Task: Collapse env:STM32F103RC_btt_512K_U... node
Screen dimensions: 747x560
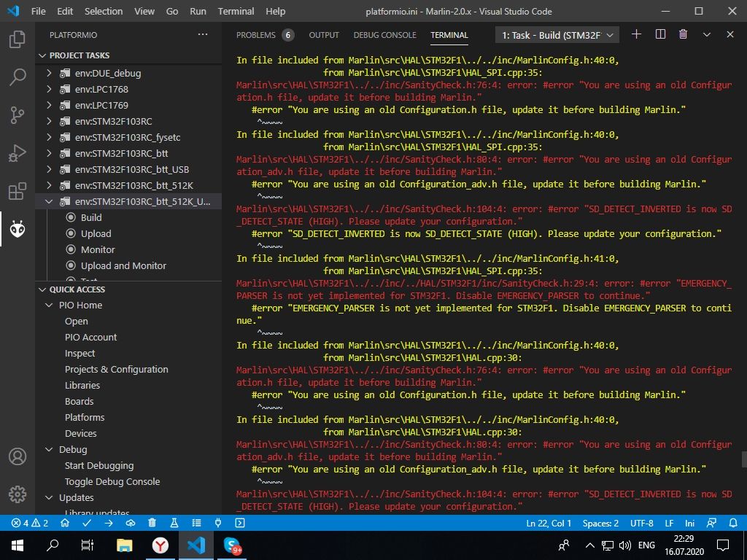Action: tap(49, 202)
